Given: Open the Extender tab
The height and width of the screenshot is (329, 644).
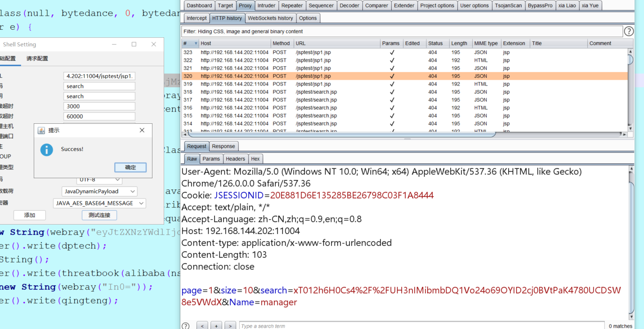Looking at the screenshot, I should click(x=404, y=5).
